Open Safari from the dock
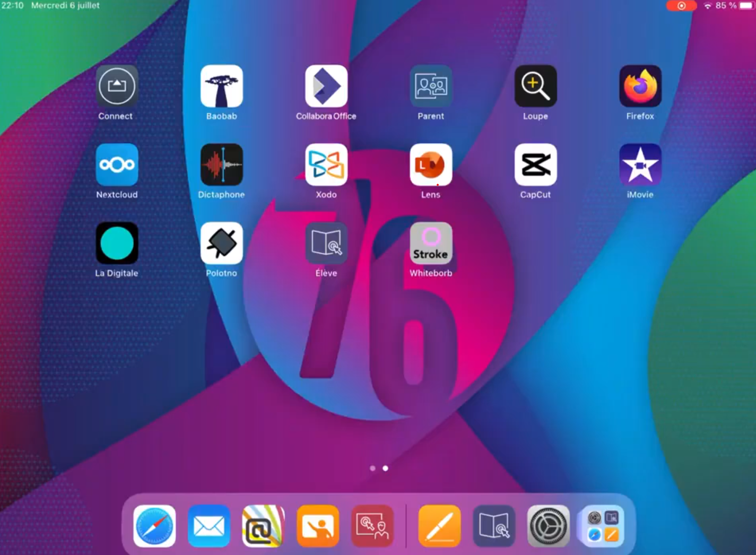This screenshot has height=555, width=756. [154, 526]
